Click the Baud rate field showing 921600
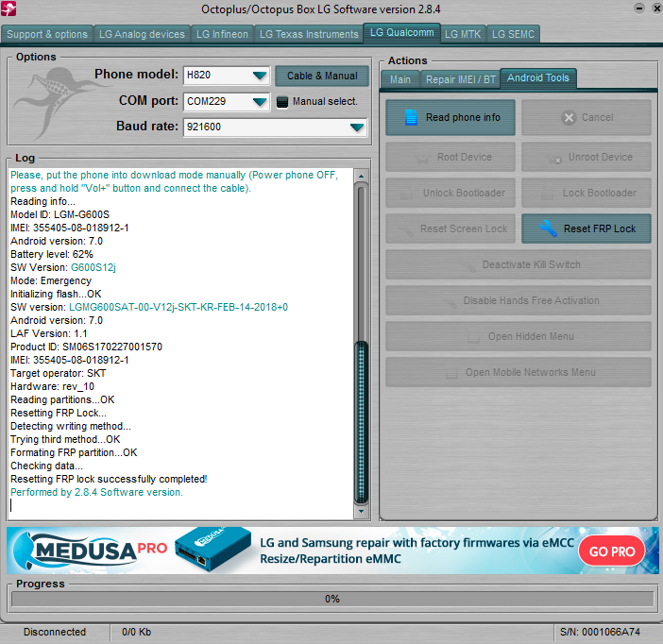Screen dimensions: 663x644 [275, 127]
